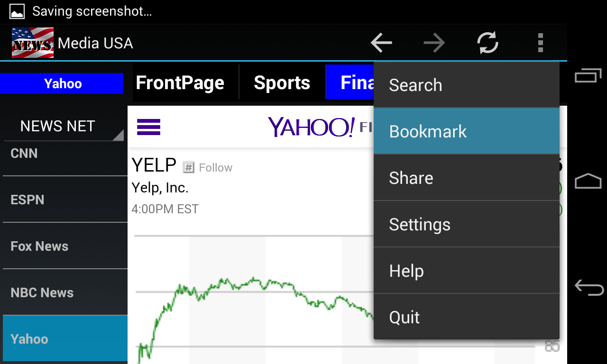
Task: Tap the forward arrow icon
Action: [x=434, y=43]
